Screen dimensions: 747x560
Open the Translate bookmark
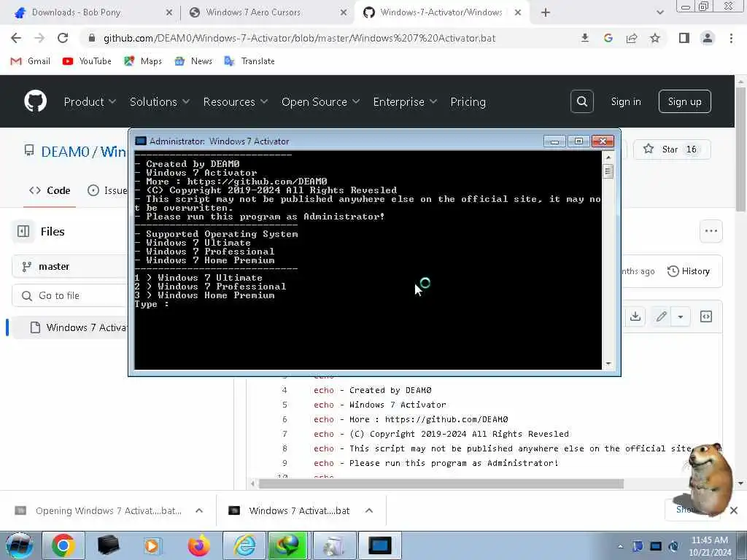pyautogui.click(x=249, y=61)
